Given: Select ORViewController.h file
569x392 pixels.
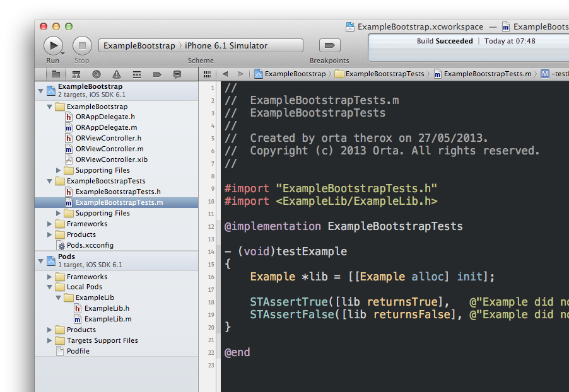Looking at the screenshot, I should 116,138.
